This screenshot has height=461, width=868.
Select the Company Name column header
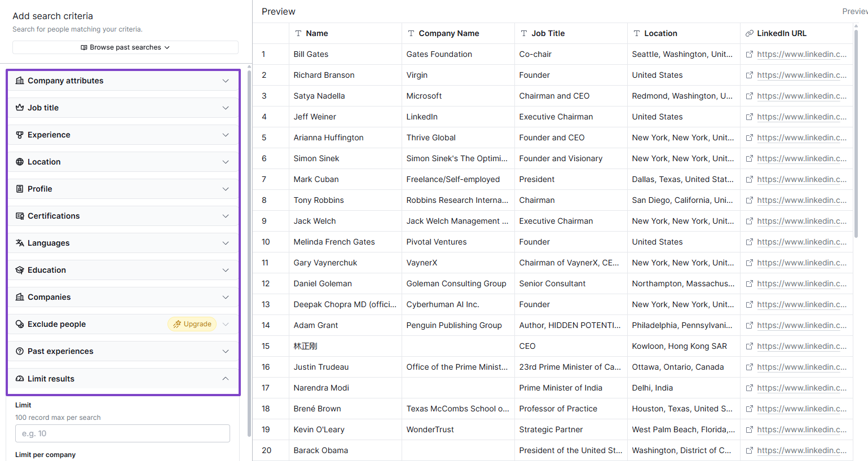(458, 33)
